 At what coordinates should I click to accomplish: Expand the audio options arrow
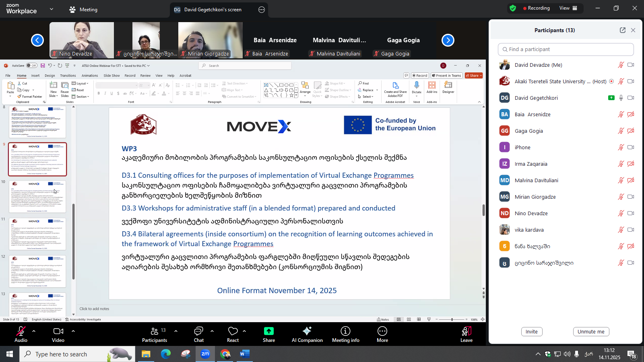(x=34, y=331)
